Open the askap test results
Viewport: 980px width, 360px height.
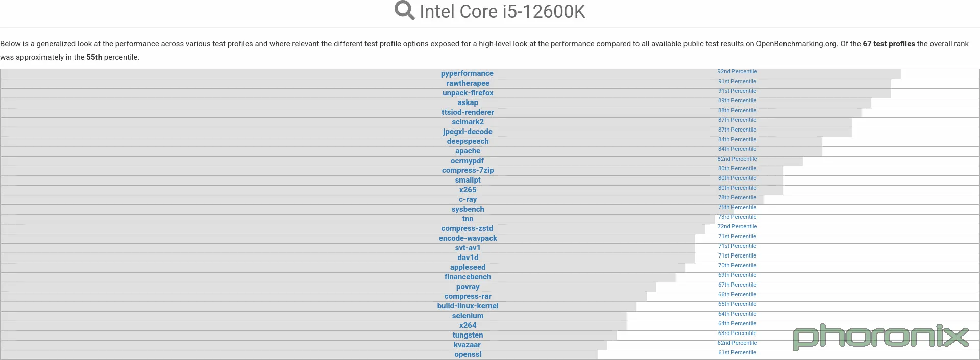[x=468, y=102]
